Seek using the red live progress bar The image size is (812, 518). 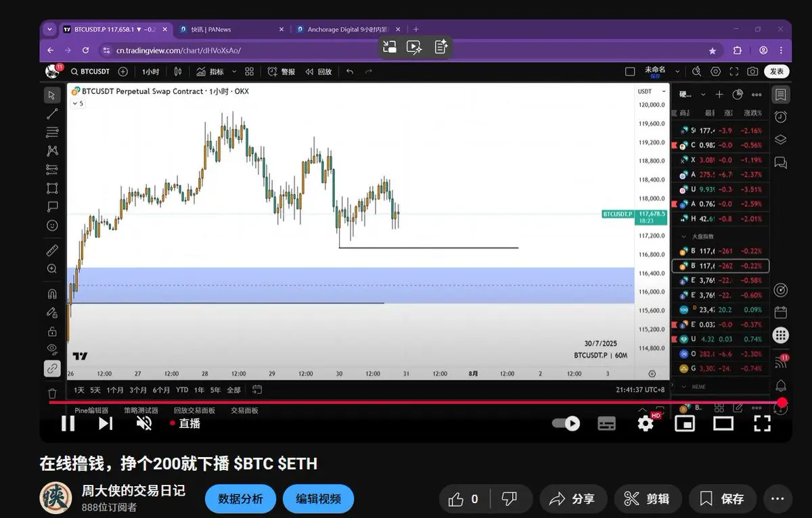(415, 402)
